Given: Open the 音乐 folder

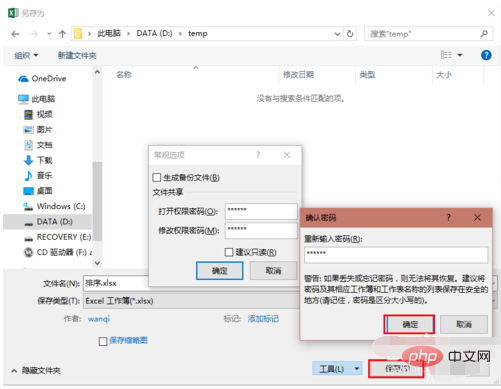Looking at the screenshot, I should (x=38, y=176).
